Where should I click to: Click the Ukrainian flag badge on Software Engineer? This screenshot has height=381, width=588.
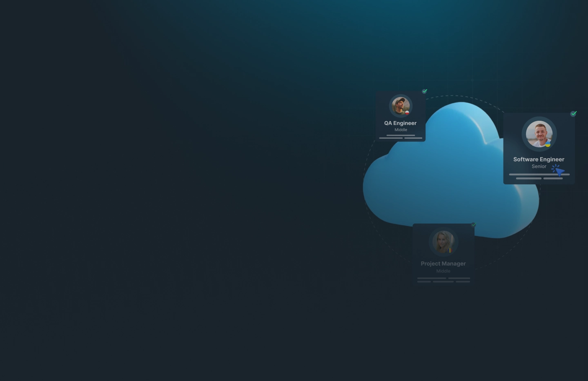click(548, 144)
